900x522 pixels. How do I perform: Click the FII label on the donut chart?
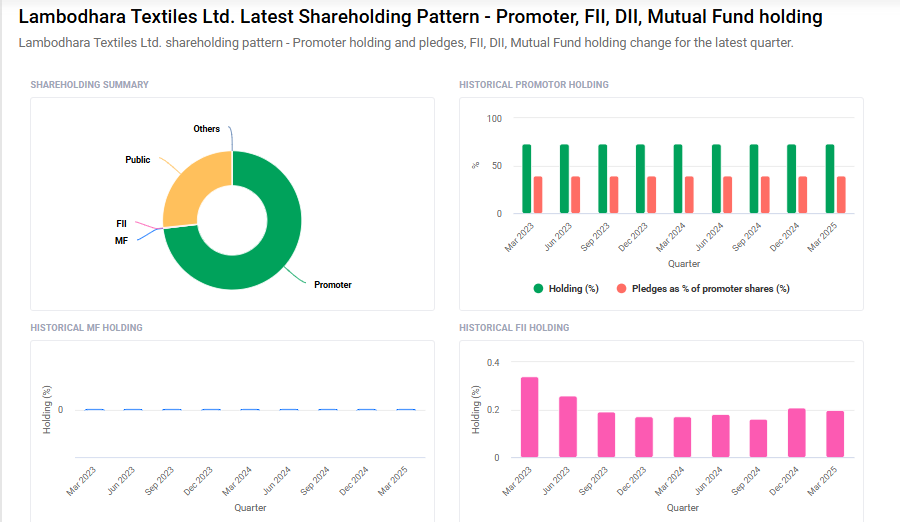(121, 223)
